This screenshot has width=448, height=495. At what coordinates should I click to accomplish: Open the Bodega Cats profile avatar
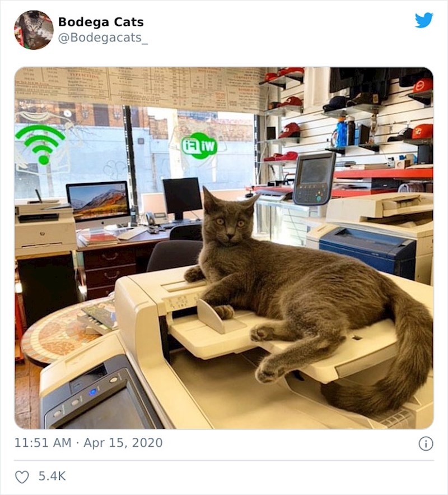click(34, 30)
